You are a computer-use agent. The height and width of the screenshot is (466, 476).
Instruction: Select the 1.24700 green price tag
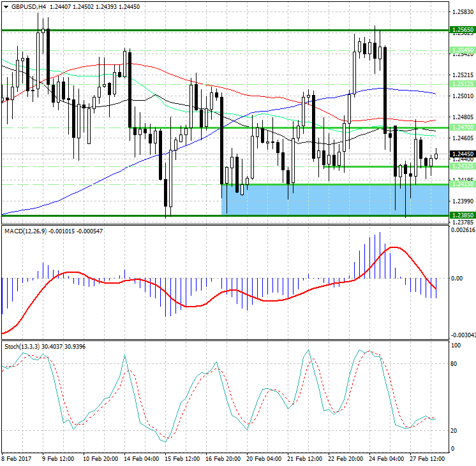461,127
